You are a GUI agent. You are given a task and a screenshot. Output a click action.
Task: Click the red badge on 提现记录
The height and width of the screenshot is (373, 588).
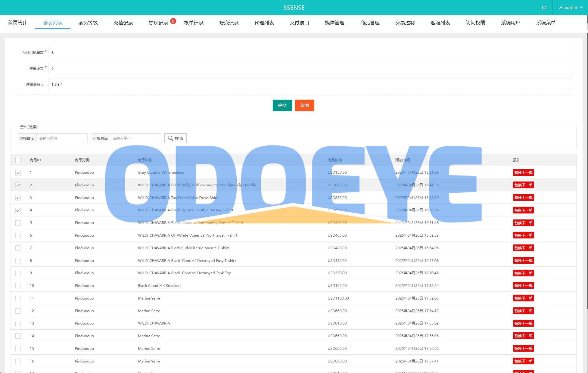[x=173, y=21]
